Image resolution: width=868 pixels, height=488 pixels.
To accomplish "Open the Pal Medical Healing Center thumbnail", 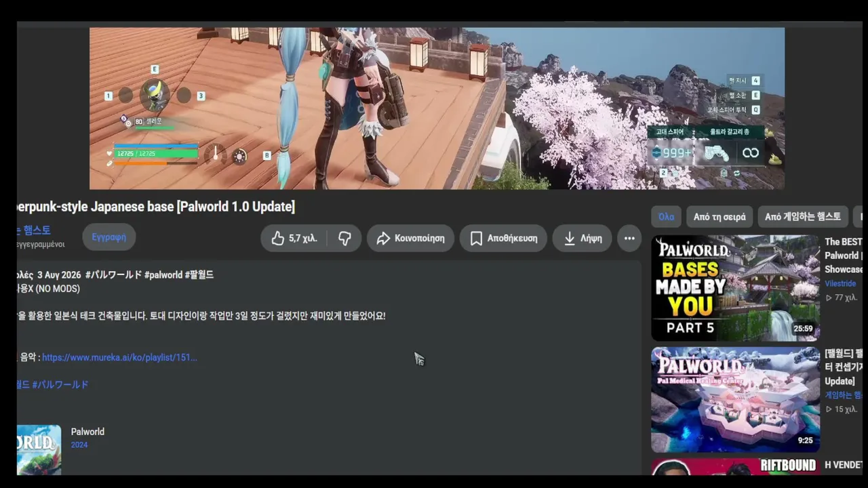I will (x=735, y=400).
